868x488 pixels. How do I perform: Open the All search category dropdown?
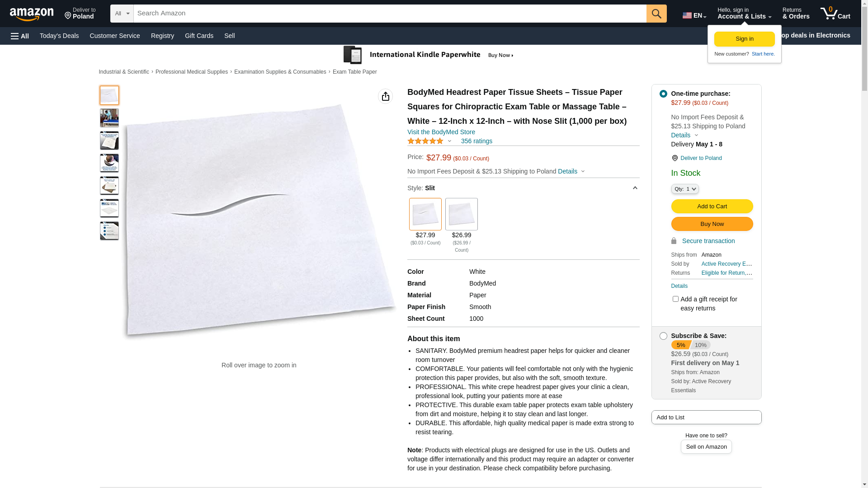coord(122,14)
